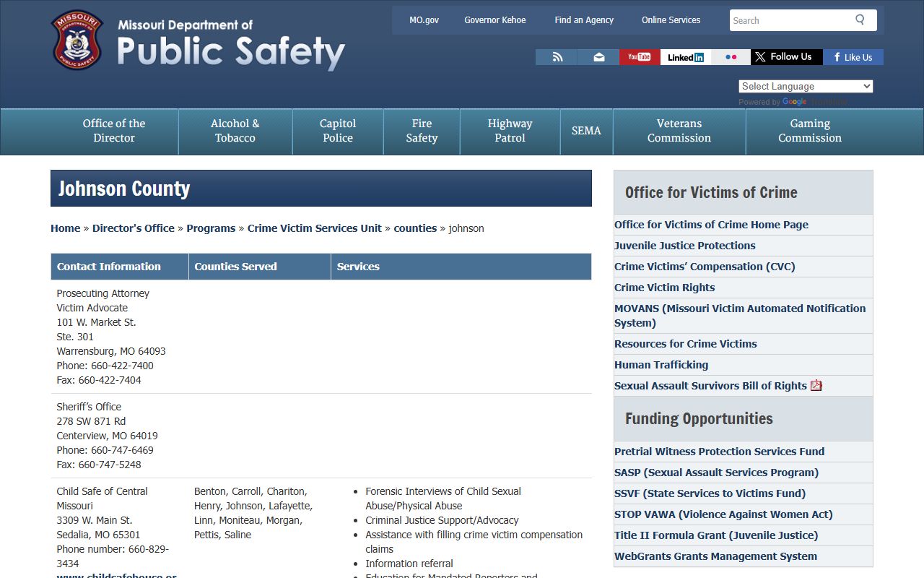This screenshot has height=578, width=924.
Task: Click the Centerview, MO 64019 address line
Action: [108, 436]
